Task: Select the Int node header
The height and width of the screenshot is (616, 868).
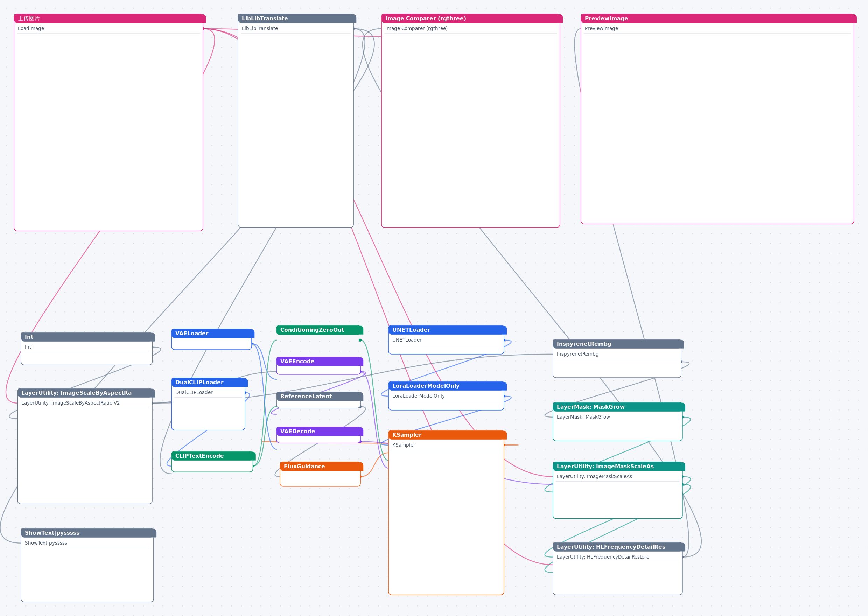Action: click(88, 337)
